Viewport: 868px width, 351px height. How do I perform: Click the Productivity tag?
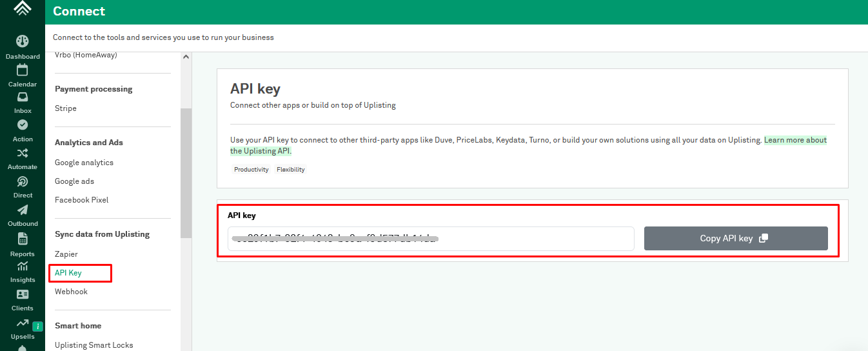click(x=252, y=170)
